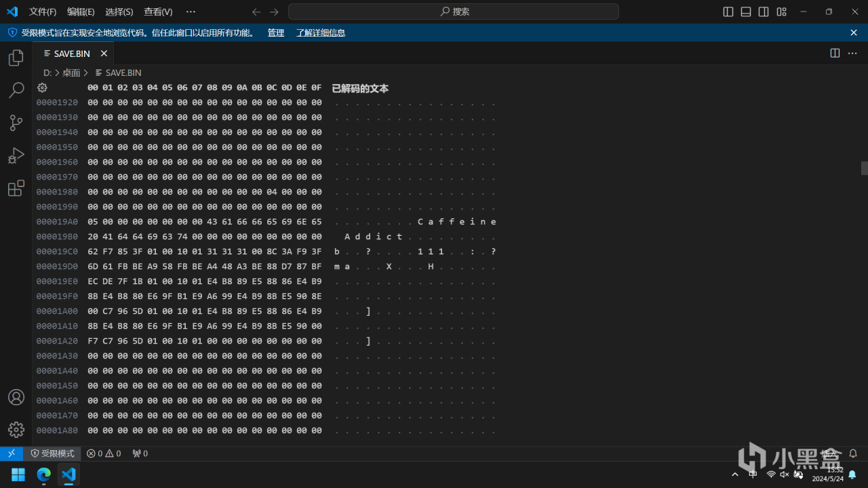Toggle the primary side bar layout icon
Screen dimensions: 868x488
tap(728, 12)
